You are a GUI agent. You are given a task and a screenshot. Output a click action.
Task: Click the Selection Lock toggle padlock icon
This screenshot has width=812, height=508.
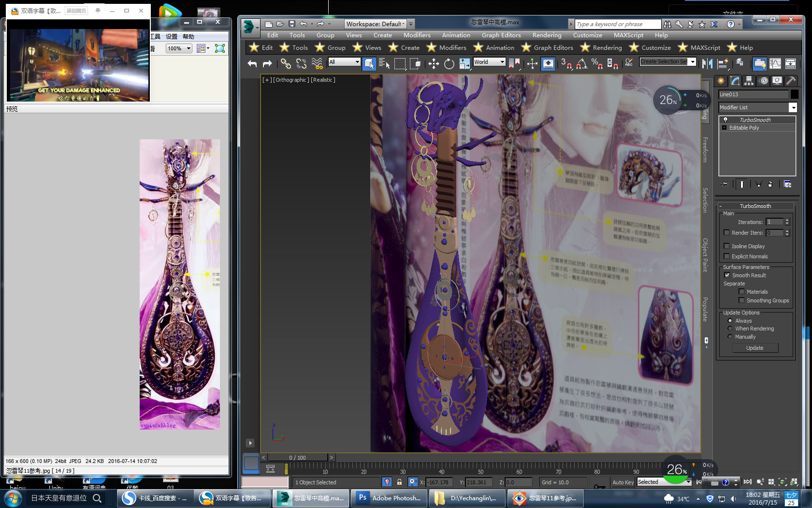[x=399, y=482]
